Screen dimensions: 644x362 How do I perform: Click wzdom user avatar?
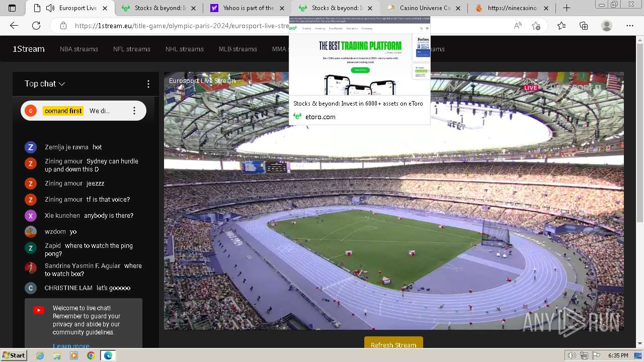(31, 232)
